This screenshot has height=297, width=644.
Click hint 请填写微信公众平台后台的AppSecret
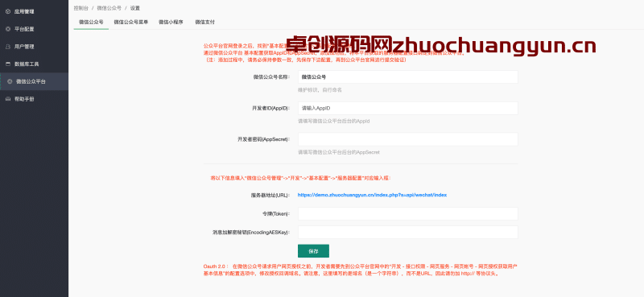coord(339,152)
